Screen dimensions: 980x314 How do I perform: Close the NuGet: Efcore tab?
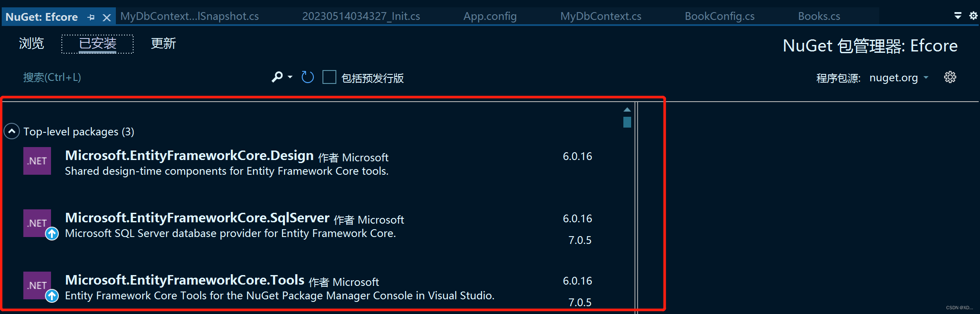point(107,17)
